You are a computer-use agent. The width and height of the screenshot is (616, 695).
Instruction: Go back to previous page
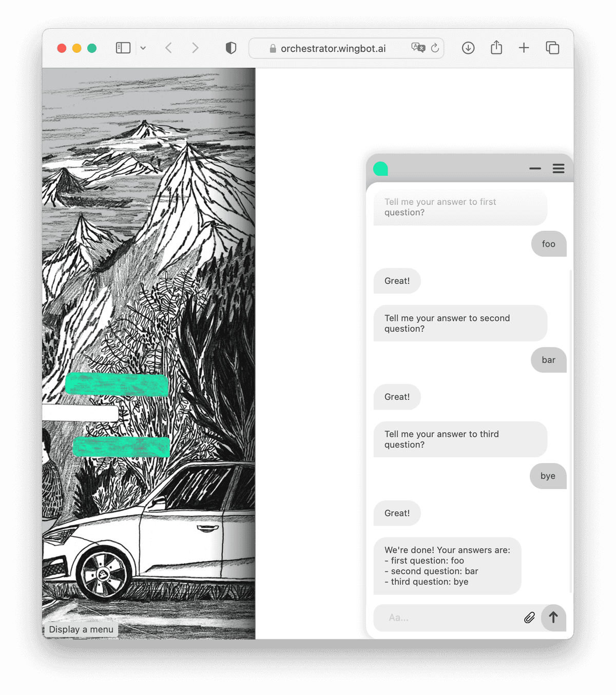[168, 48]
